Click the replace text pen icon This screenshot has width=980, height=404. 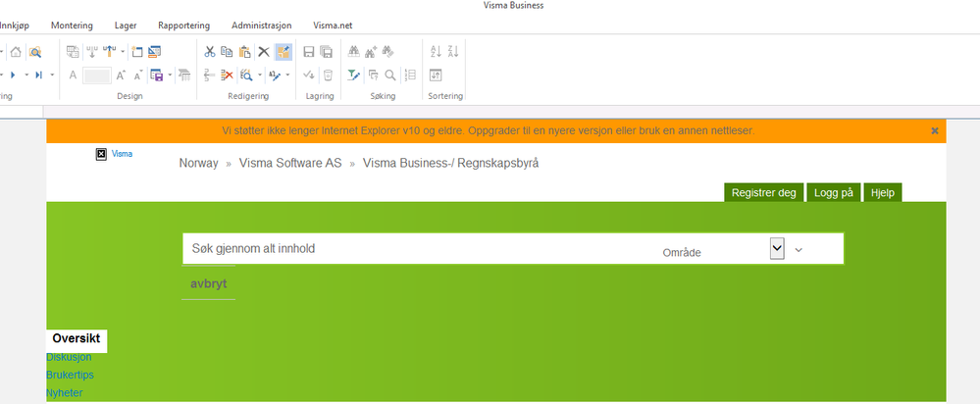click(x=275, y=75)
